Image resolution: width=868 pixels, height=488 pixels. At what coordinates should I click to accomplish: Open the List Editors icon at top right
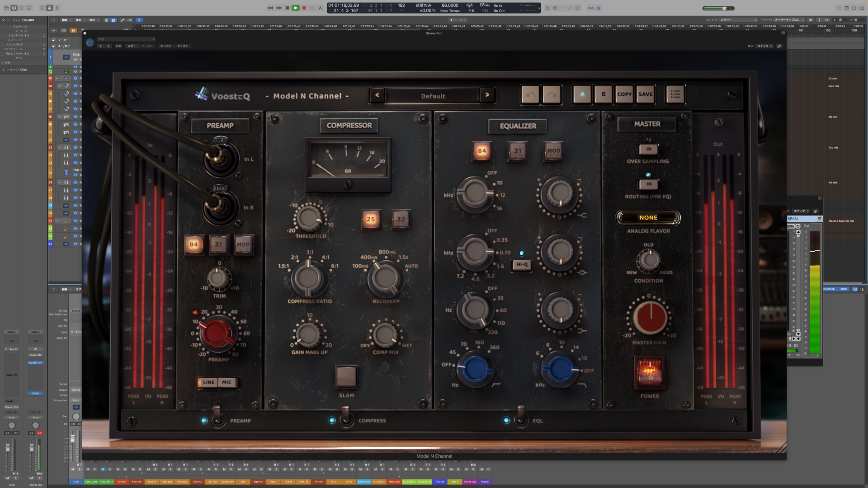point(840,8)
